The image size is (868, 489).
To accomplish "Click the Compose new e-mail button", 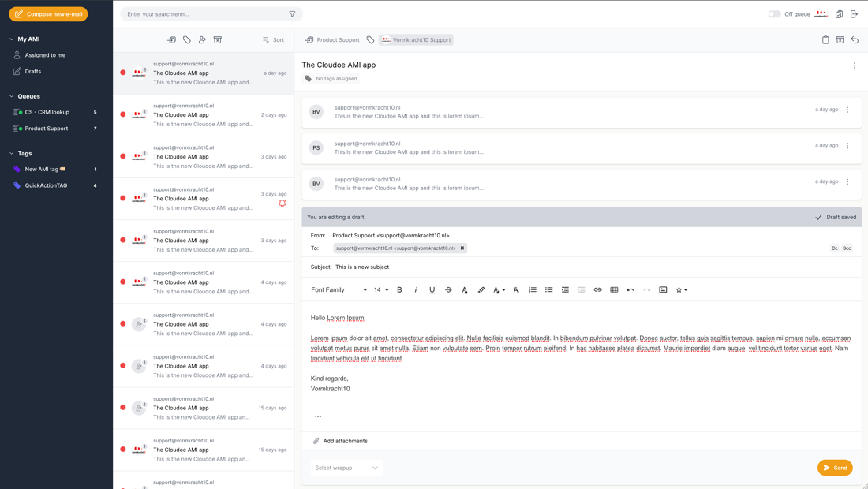I will point(48,14).
